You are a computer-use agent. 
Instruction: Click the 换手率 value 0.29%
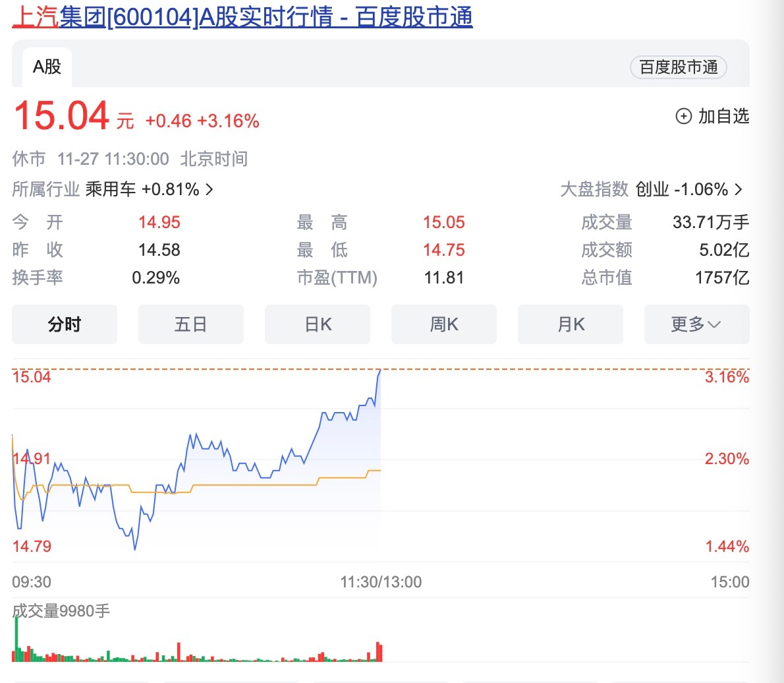click(x=155, y=278)
